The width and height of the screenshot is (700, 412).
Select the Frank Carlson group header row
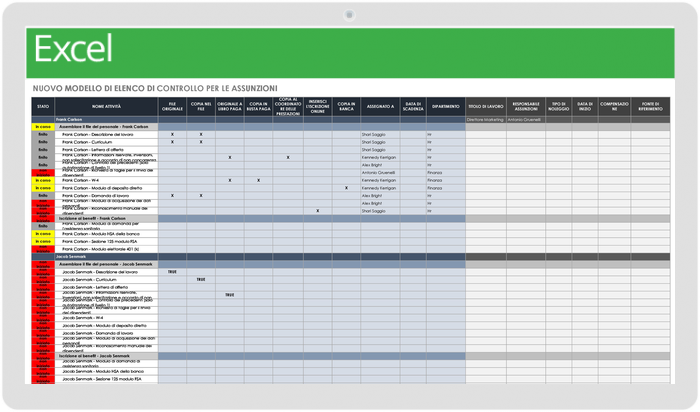tap(350, 120)
